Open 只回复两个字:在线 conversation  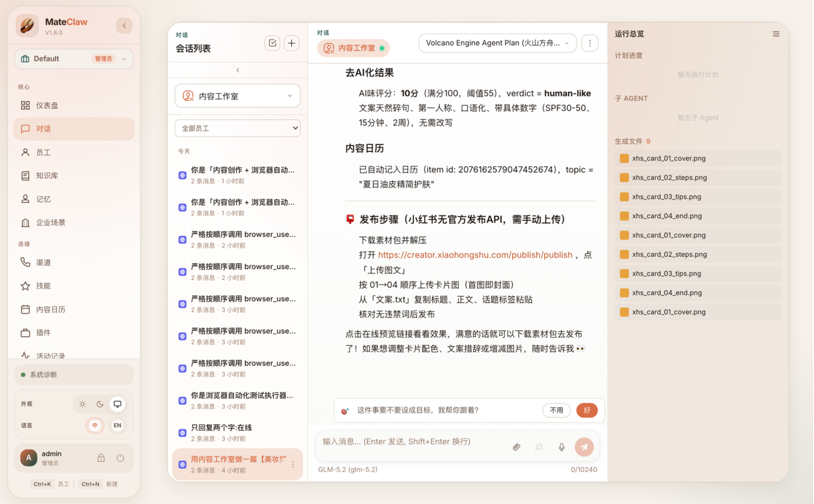point(238,433)
